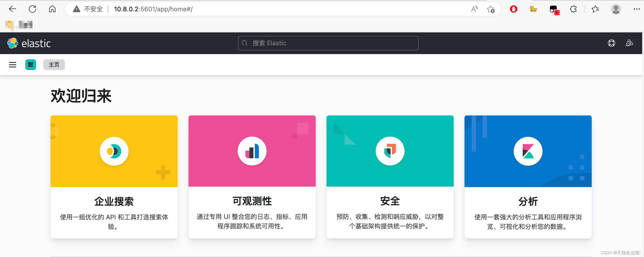The height and width of the screenshot is (257, 644).
Task: Open the 分析 card title
Action: point(528,201)
